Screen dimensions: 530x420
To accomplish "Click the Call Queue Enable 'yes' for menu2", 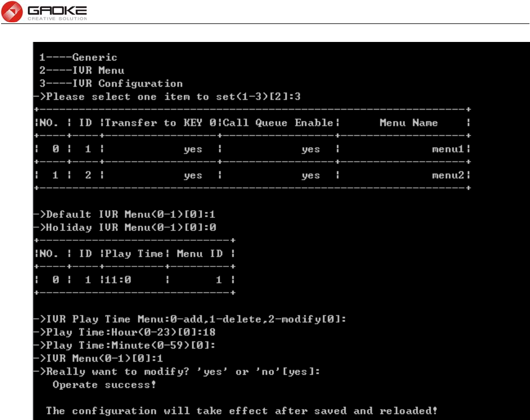I will coord(310,175).
